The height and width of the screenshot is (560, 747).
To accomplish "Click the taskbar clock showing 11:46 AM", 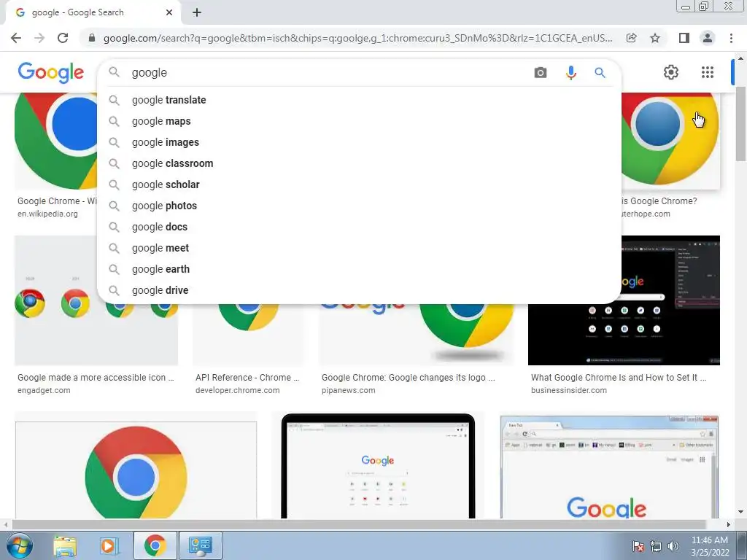I will (x=709, y=546).
